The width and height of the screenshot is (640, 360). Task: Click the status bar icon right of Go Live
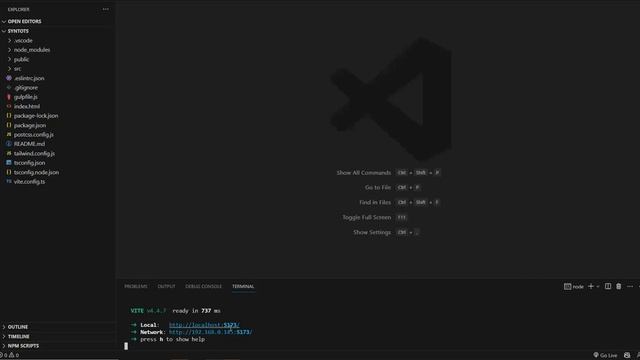[627, 355]
